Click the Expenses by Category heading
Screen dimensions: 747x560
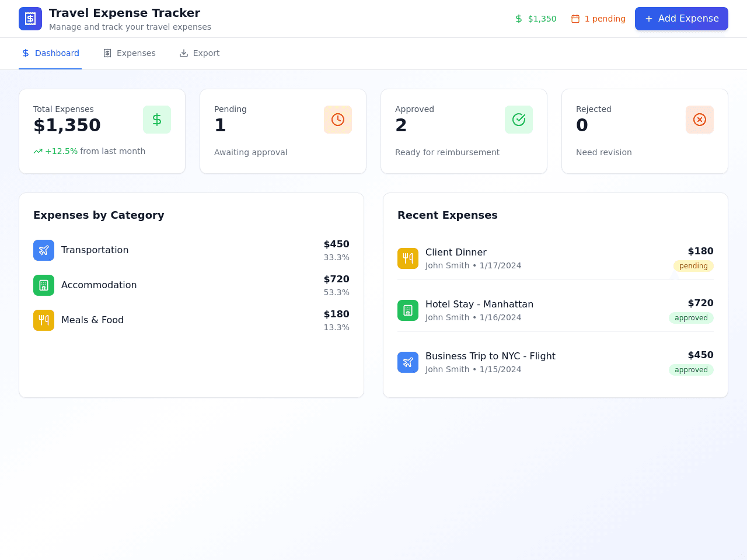pos(99,215)
